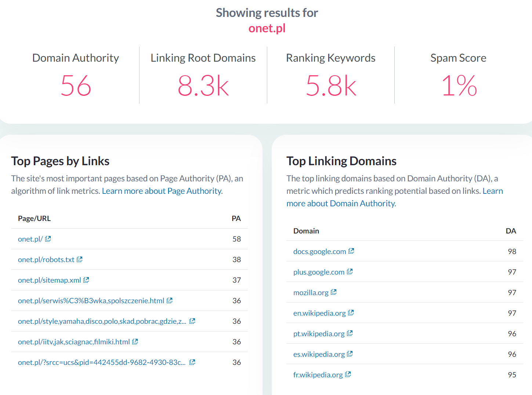Click PA value 38 for robots.txt
532x395 pixels.
(x=236, y=260)
